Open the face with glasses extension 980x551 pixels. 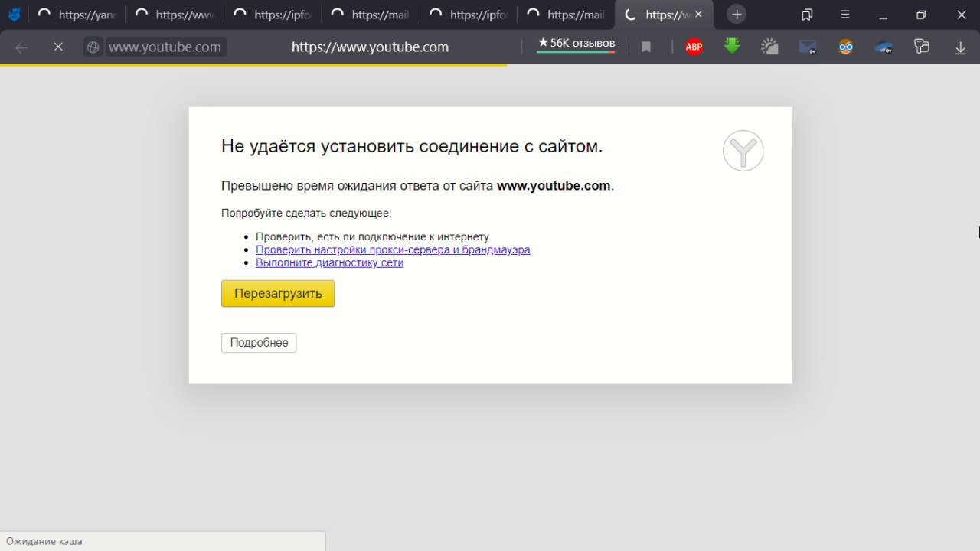(x=845, y=47)
